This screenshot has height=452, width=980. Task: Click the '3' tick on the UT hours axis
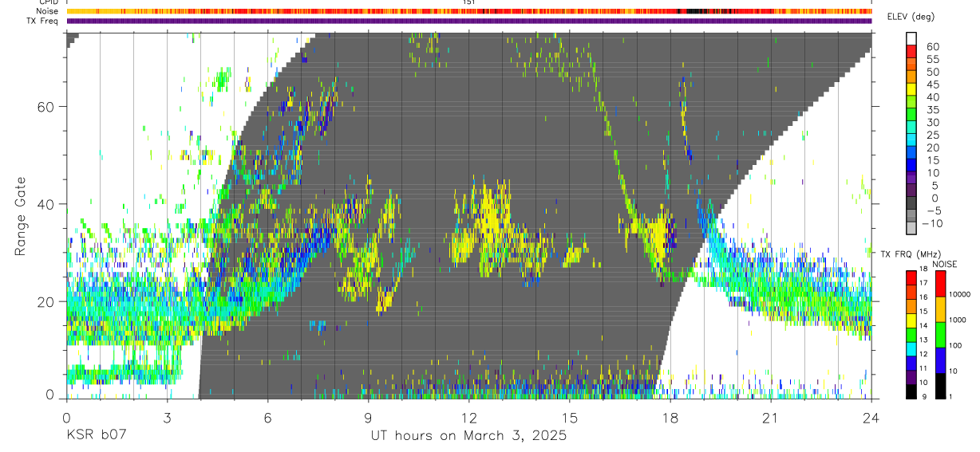[x=167, y=417]
